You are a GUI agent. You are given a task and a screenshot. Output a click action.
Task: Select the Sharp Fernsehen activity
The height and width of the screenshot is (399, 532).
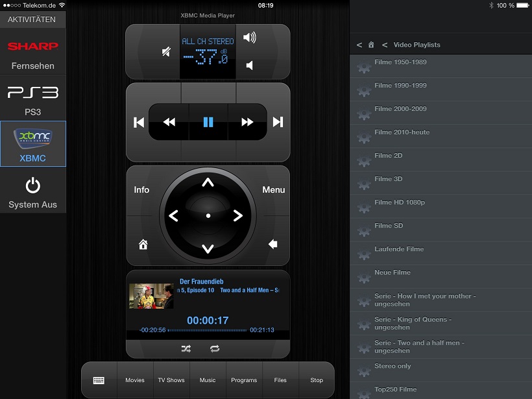coord(33,52)
